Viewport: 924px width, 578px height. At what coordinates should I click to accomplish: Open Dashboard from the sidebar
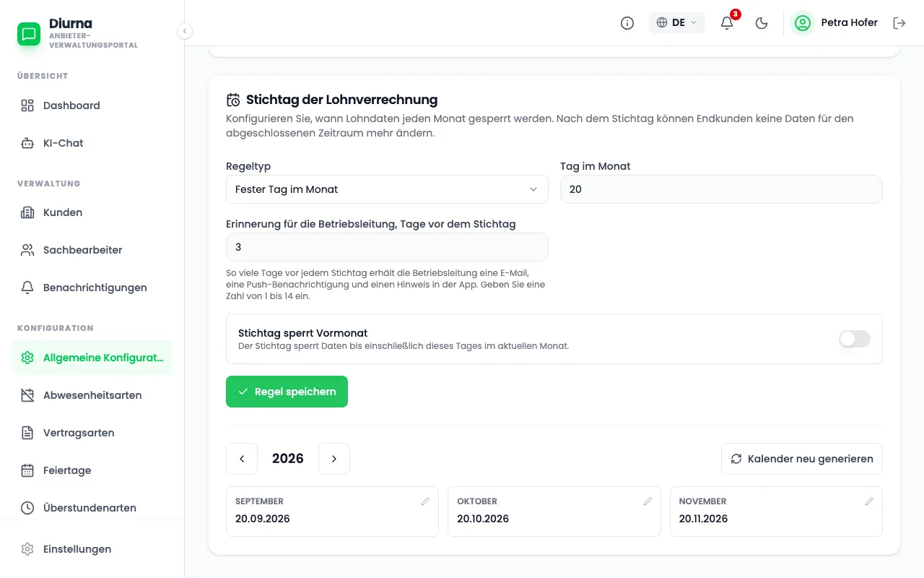pyautogui.click(x=92, y=105)
